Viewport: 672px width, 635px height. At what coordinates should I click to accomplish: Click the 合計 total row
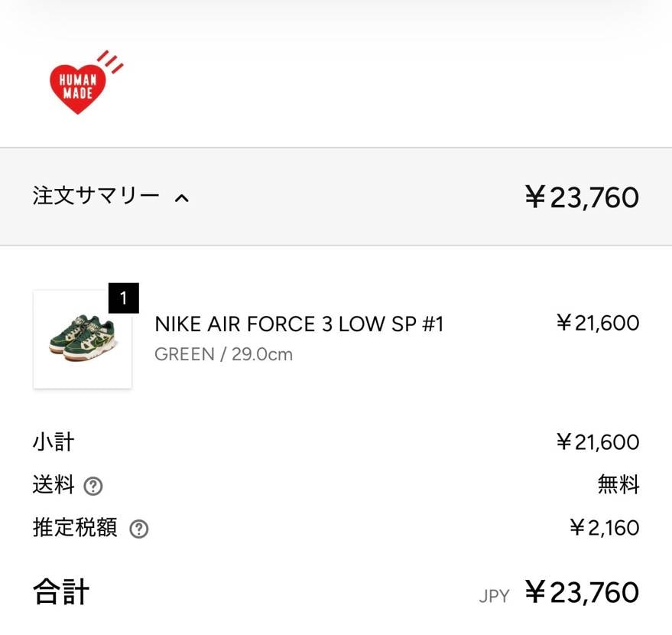pyautogui.click(x=60, y=591)
